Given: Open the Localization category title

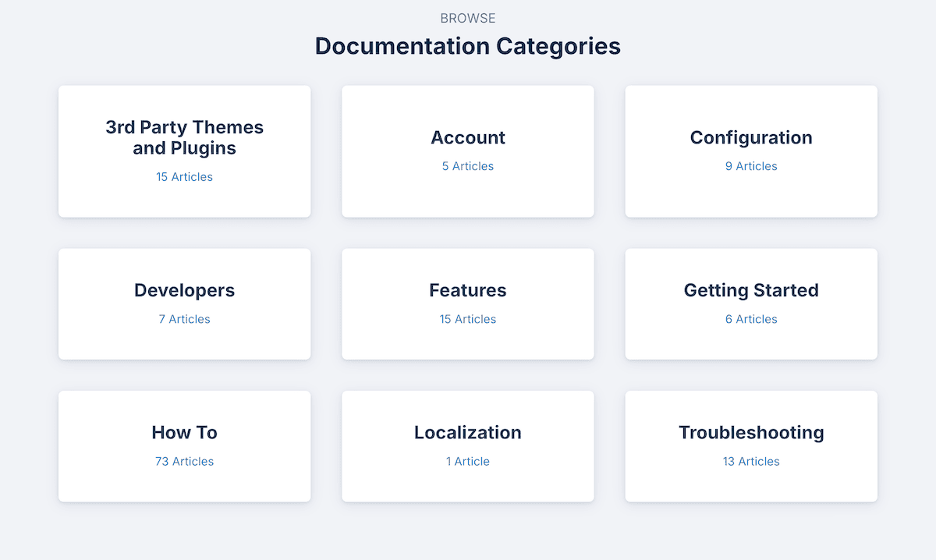Looking at the screenshot, I should 468,432.
